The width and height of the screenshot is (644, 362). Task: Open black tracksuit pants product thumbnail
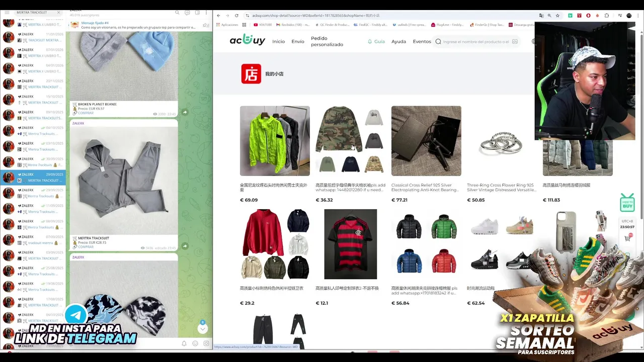pyautogui.click(x=275, y=330)
